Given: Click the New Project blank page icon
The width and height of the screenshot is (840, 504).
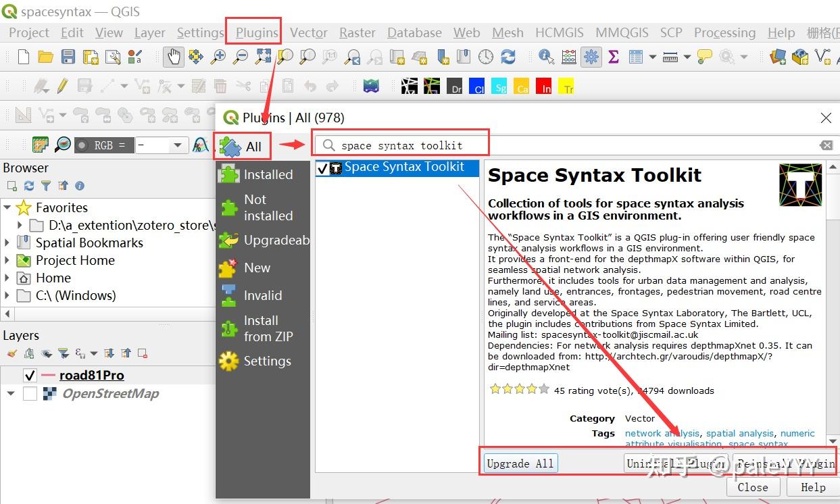Looking at the screenshot, I should click(22, 57).
